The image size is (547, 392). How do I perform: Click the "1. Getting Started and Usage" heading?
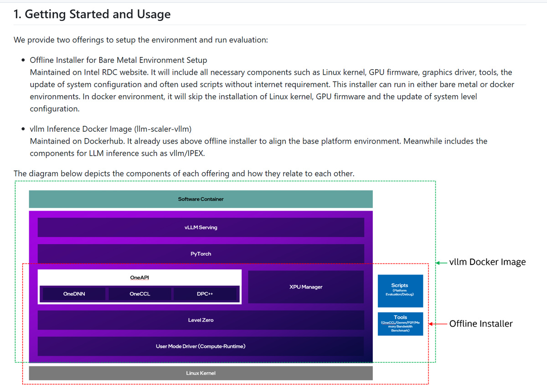[x=92, y=14]
